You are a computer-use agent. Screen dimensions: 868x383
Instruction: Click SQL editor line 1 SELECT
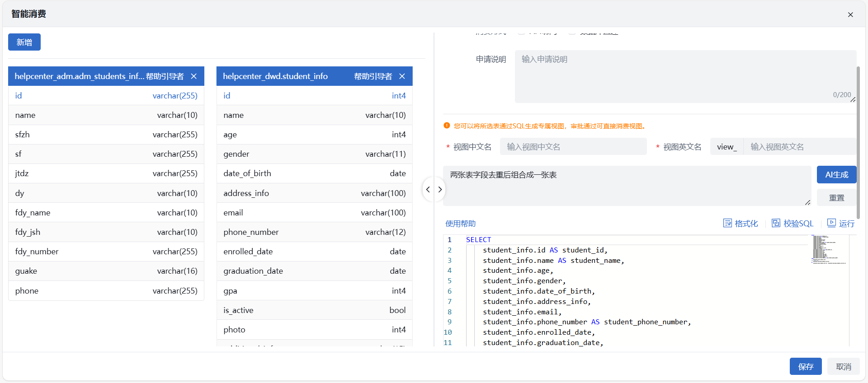click(x=478, y=240)
